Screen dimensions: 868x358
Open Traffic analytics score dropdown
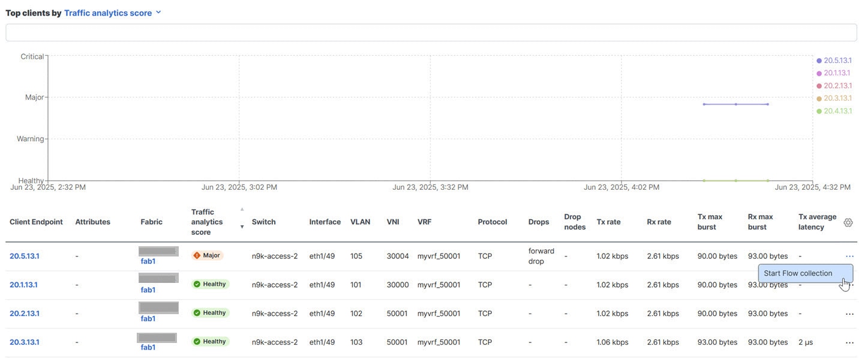(113, 13)
